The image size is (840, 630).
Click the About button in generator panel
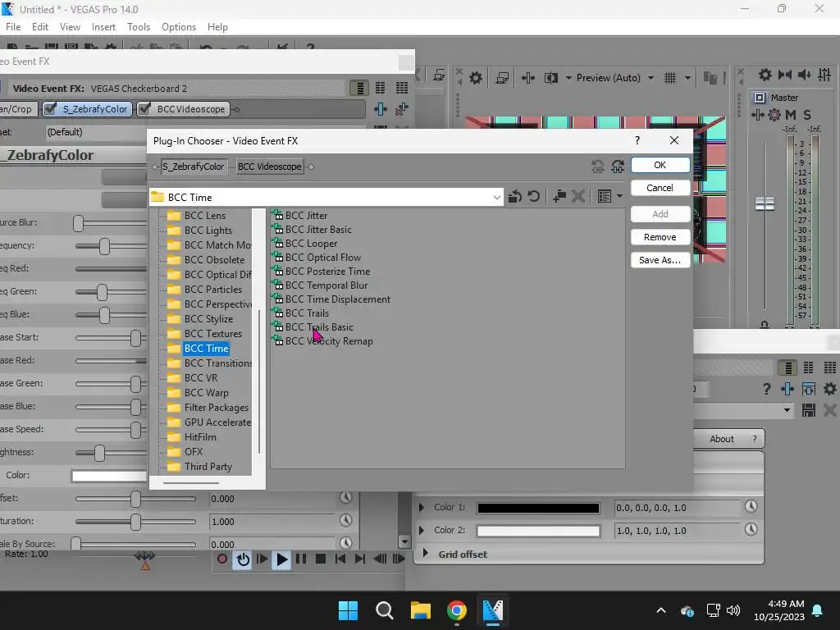pyautogui.click(x=722, y=439)
